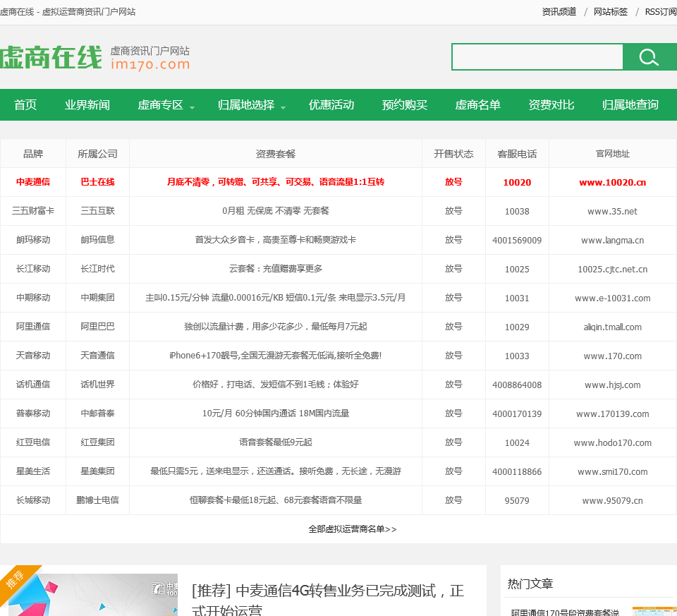This screenshot has height=616, width=677.
Task: Open www.e-10031.com link
Action: [x=612, y=298]
